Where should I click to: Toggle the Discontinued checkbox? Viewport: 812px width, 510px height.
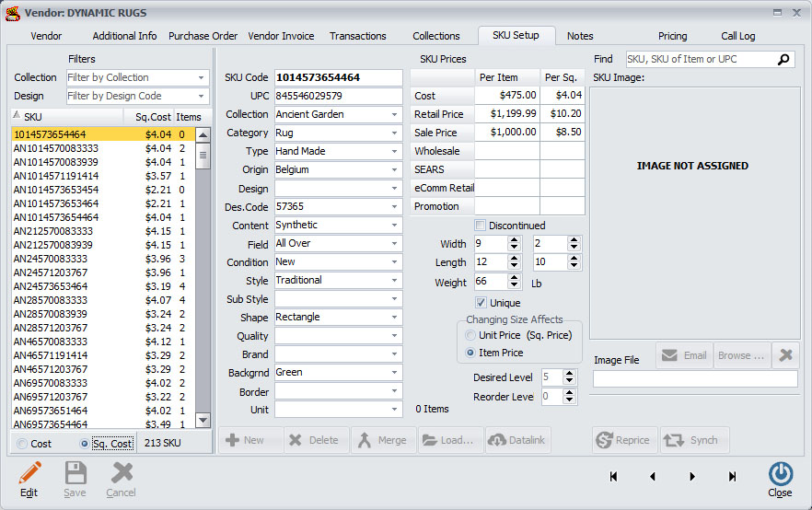(480, 226)
